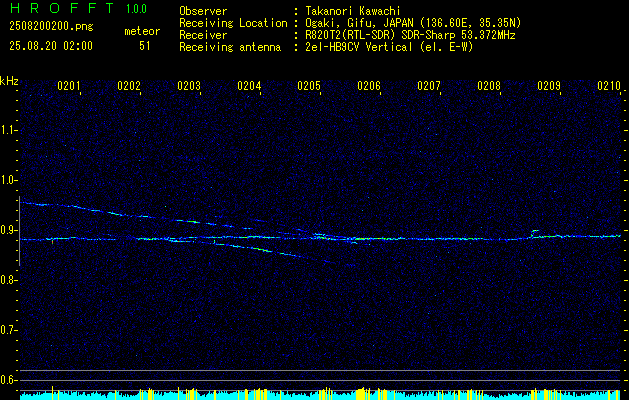Screen dimensions: 629x400
Task: Click the timestamp 25.08.20 02:00
Action: tap(51, 46)
